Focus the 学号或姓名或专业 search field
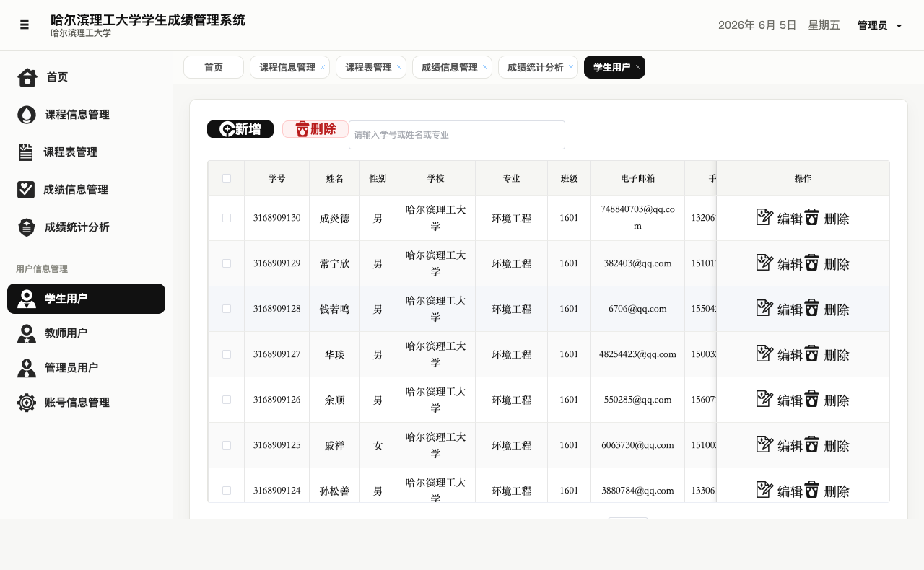 tap(457, 135)
